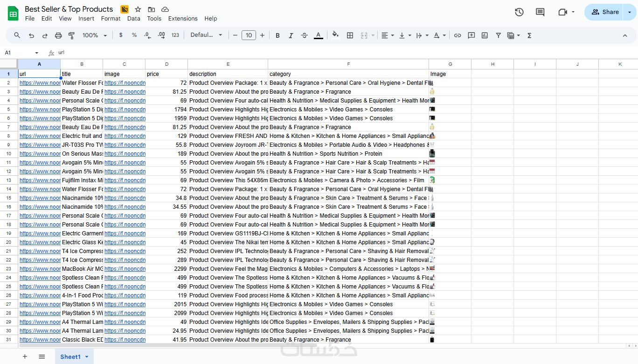Star the Best Seller & Top Products document
This screenshot has width=638, height=364.
(138, 9)
